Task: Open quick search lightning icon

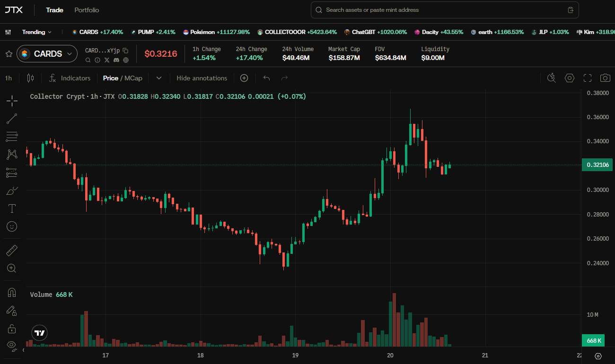Action: tap(551, 78)
